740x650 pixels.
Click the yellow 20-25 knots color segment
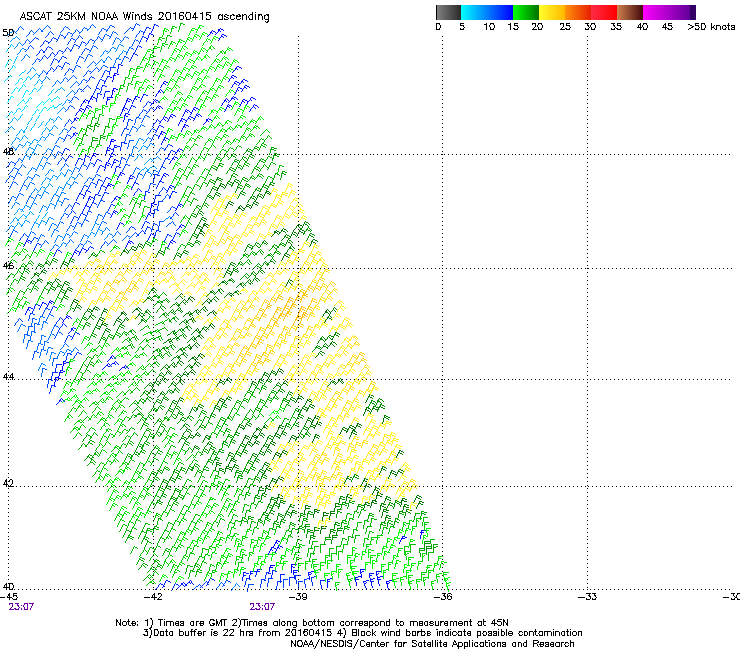[x=552, y=12]
